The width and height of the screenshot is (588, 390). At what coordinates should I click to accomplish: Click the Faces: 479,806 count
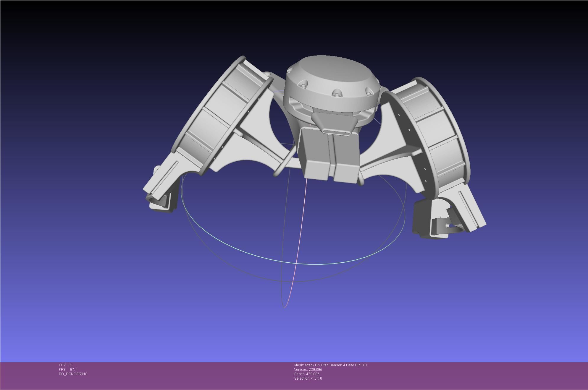tap(307, 374)
